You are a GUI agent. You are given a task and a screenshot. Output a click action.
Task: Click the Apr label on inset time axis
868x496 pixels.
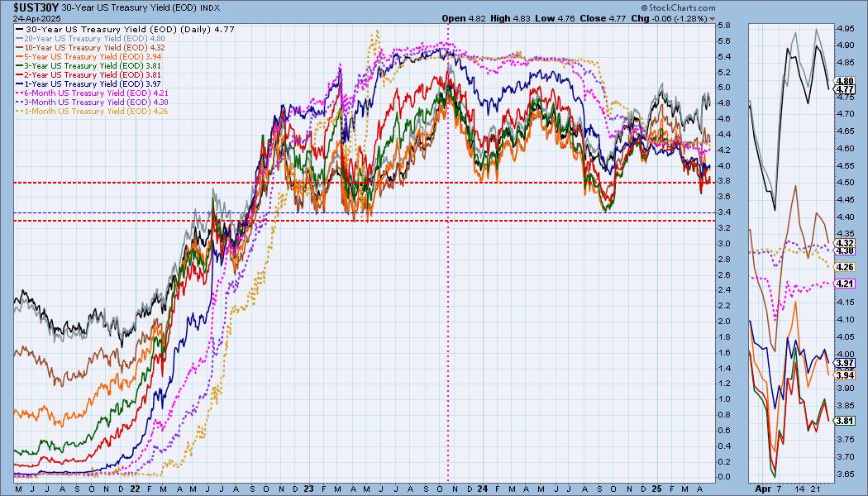point(762,489)
